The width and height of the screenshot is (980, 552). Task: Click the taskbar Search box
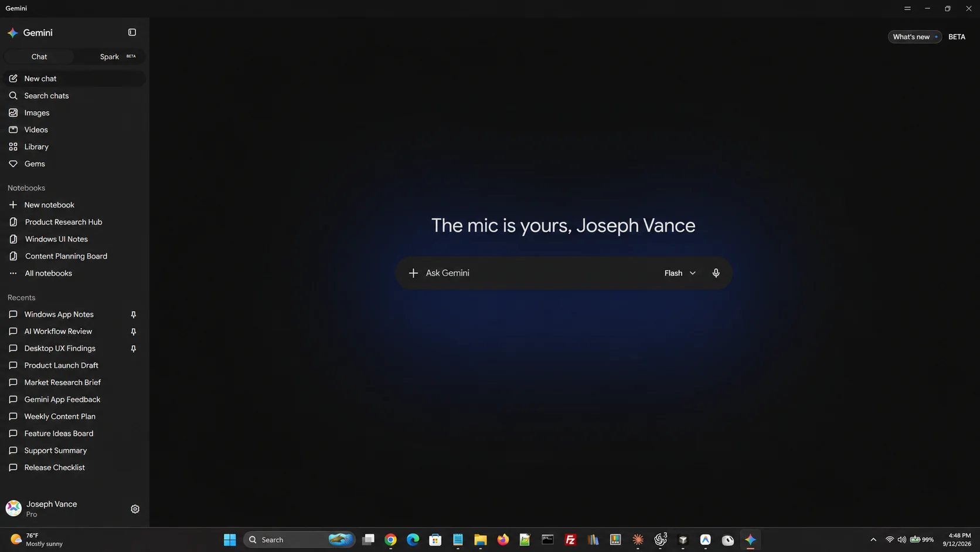[299, 540]
